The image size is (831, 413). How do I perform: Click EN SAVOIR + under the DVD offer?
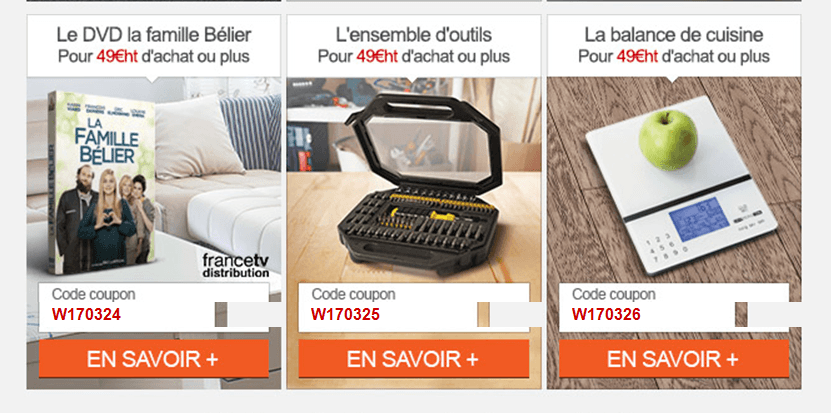point(154,359)
